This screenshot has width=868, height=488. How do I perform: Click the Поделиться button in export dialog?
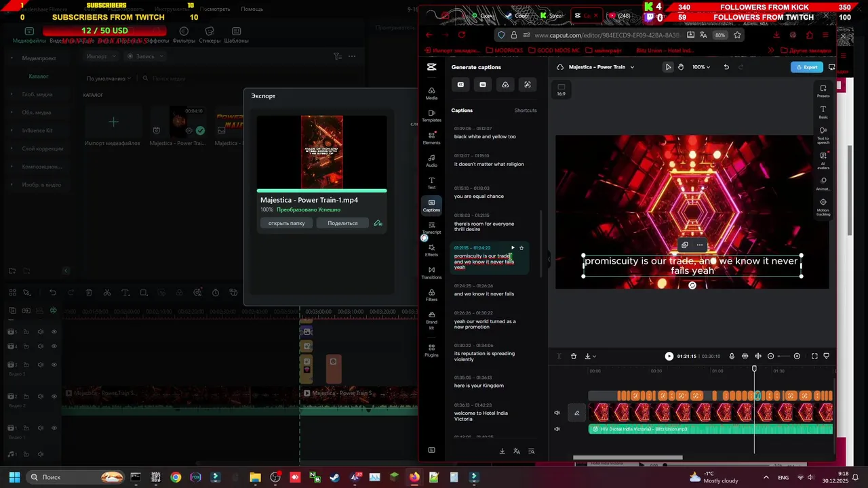(342, 223)
